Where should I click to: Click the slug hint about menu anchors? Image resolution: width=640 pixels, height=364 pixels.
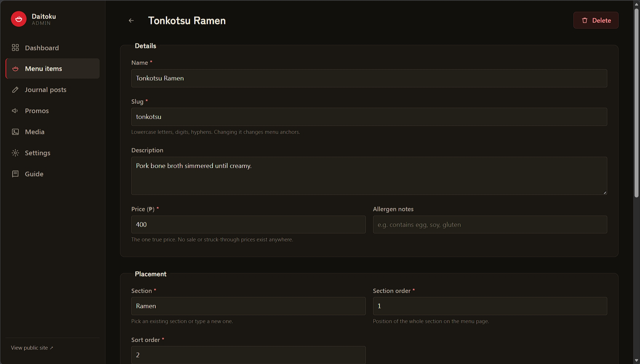[216, 132]
